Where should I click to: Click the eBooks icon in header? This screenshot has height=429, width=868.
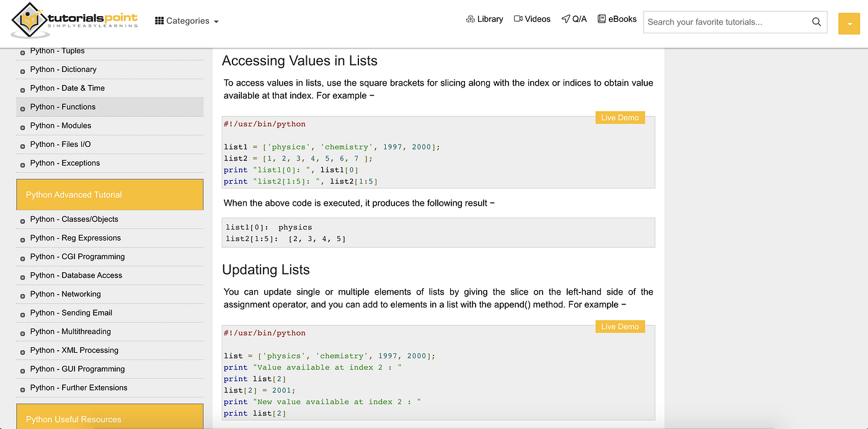tap(601, 19)
